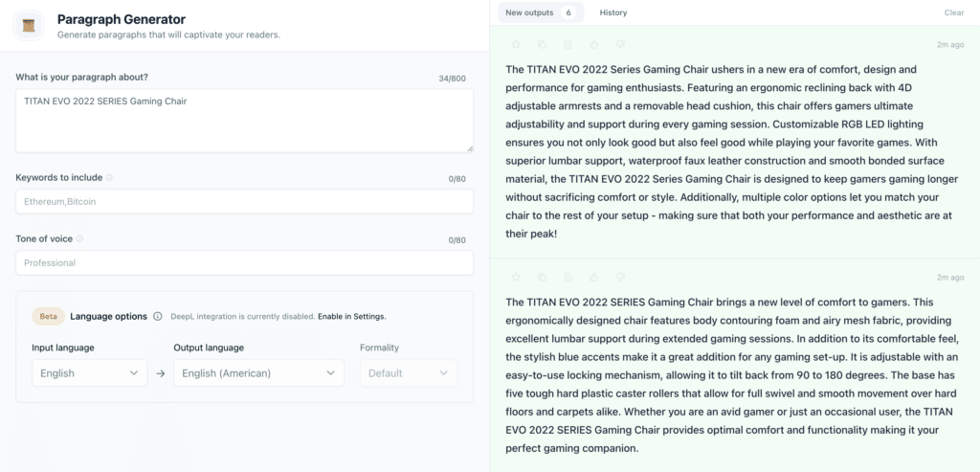
Task: Focus the paragraph topic text area
Action: click(244, 121)
